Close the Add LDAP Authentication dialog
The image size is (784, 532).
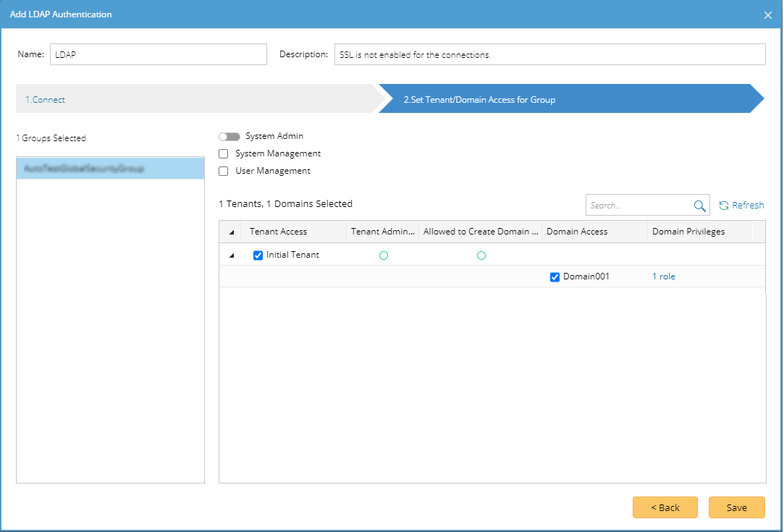(768, 15)
